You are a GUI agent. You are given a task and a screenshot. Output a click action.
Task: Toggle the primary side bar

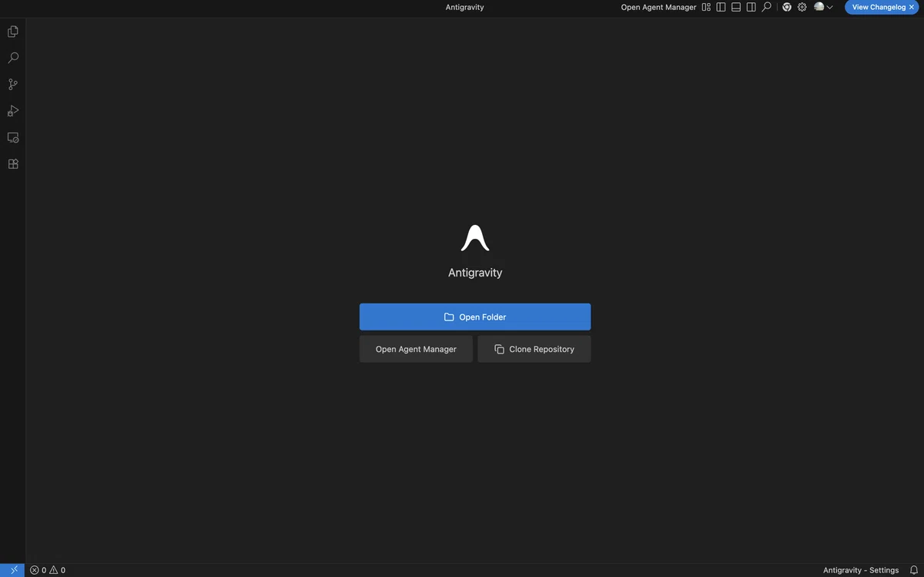(721, 7)
